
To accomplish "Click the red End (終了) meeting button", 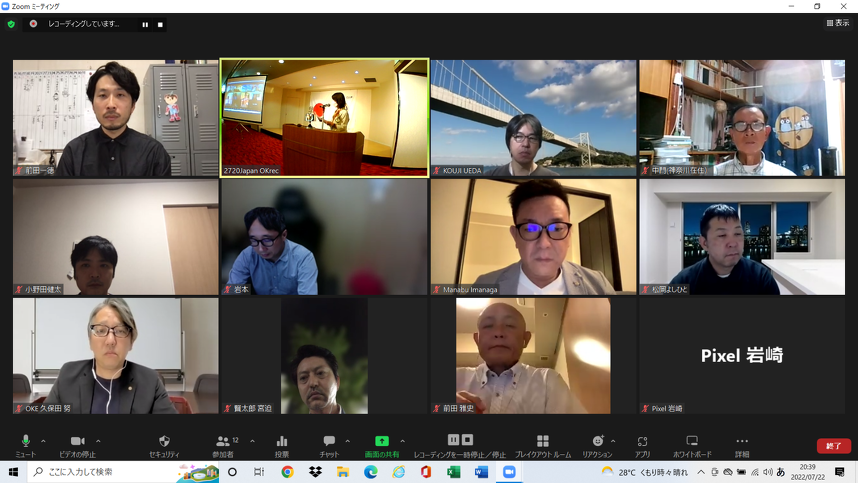I will click(x=833, y=446).
